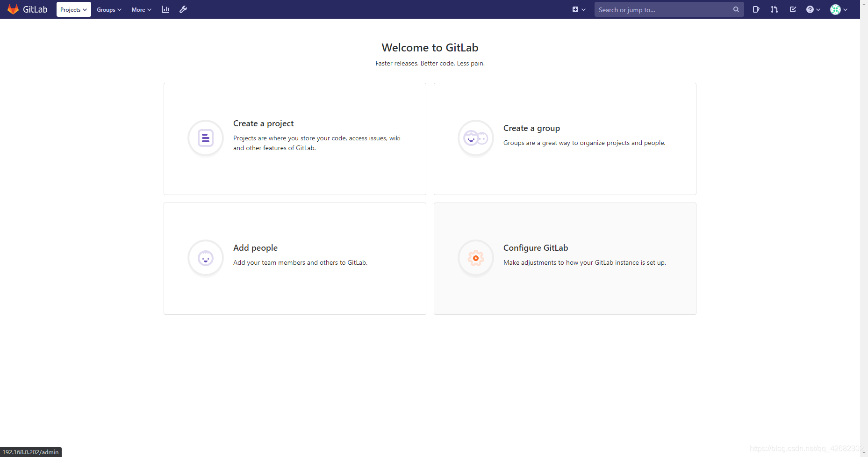Click the Create a group heading
Image resolution: width=868 pixels, height=457 pixels.
pos(531,128)
